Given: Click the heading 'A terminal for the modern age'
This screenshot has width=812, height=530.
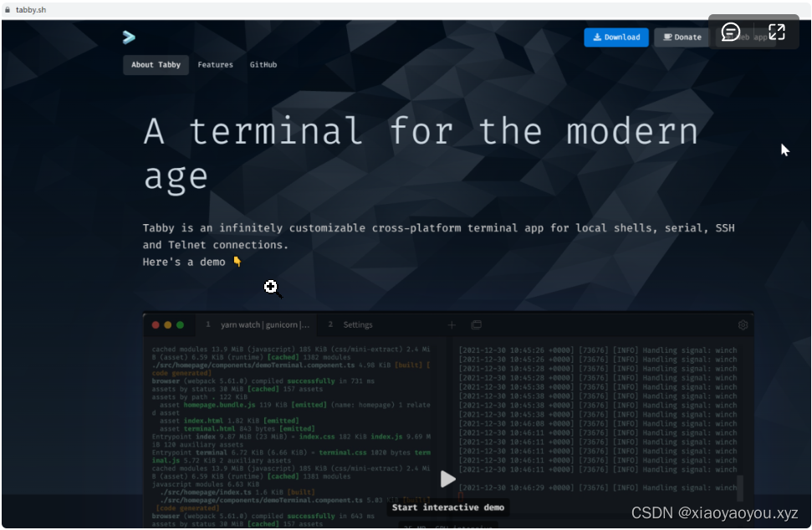Looking at the screenshot, I should pyautogui.click(x=421, y=154).
